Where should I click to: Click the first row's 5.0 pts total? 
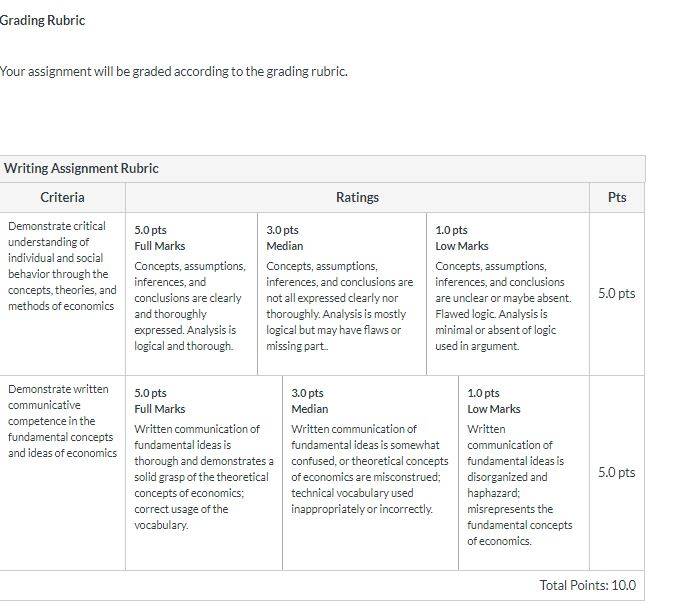pos(617,293)
